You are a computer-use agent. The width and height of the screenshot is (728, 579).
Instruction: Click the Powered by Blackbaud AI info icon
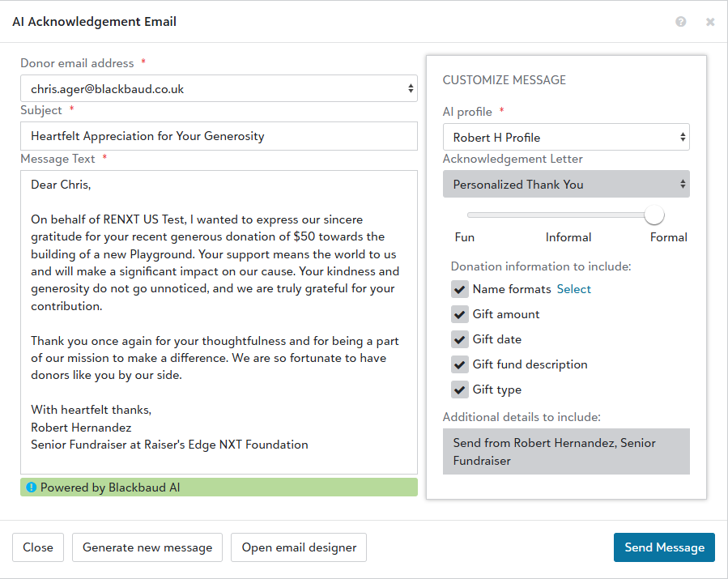(x=32, y=487)
